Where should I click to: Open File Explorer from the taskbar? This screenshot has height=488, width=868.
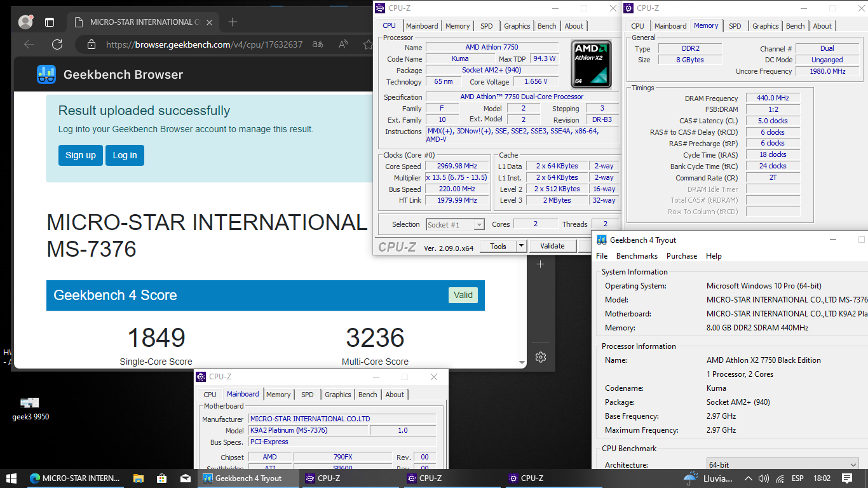(138, 478)
